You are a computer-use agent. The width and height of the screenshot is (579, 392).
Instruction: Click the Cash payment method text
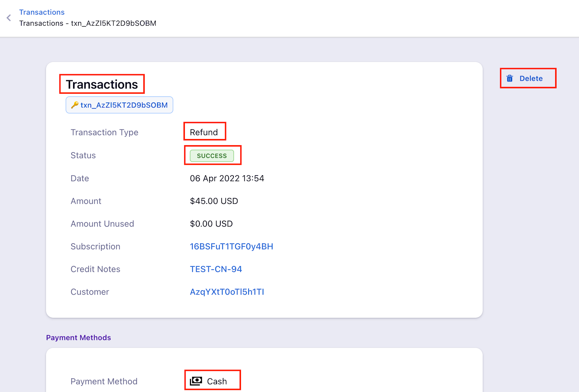click(x=217, y=382)
